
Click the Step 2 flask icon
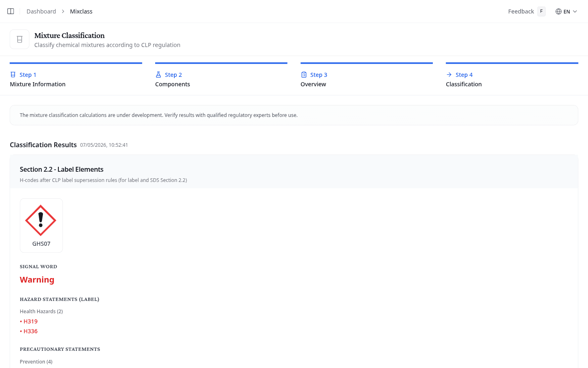click(158, 74)
